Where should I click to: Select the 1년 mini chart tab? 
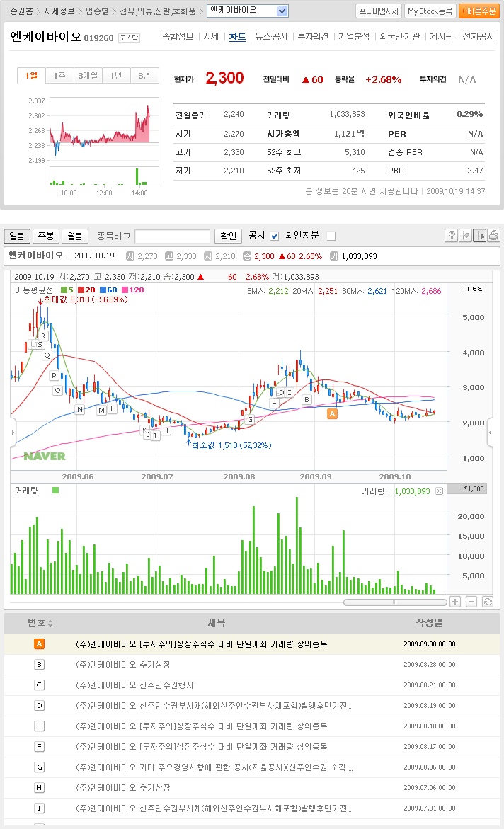(x=116, y=76)
